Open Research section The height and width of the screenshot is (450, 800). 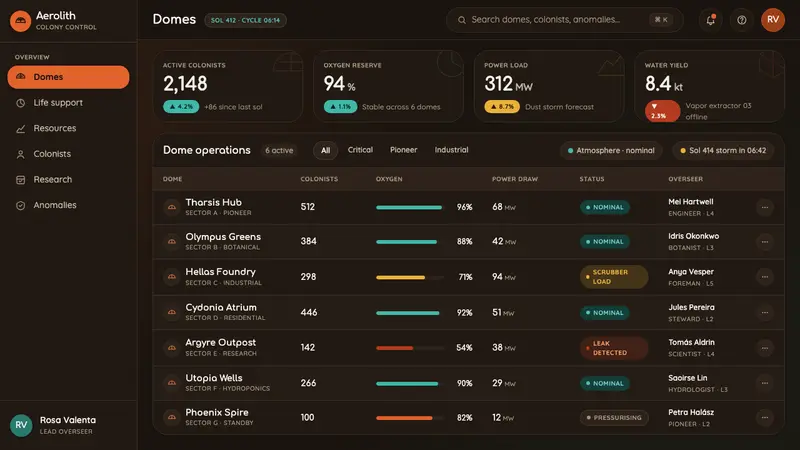point(68,180)
